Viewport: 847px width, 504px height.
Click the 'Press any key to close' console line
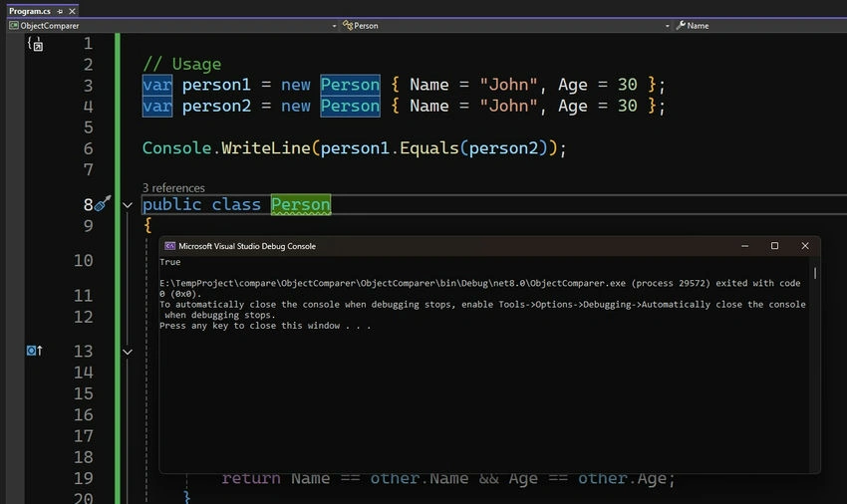[265, 326]
